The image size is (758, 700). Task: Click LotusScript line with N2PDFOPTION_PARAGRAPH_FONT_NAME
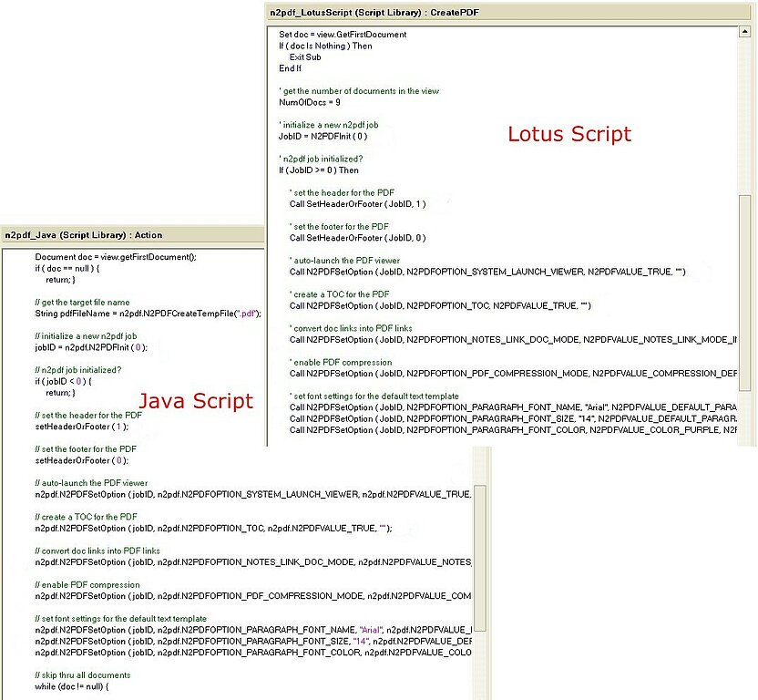coord(513,407)
